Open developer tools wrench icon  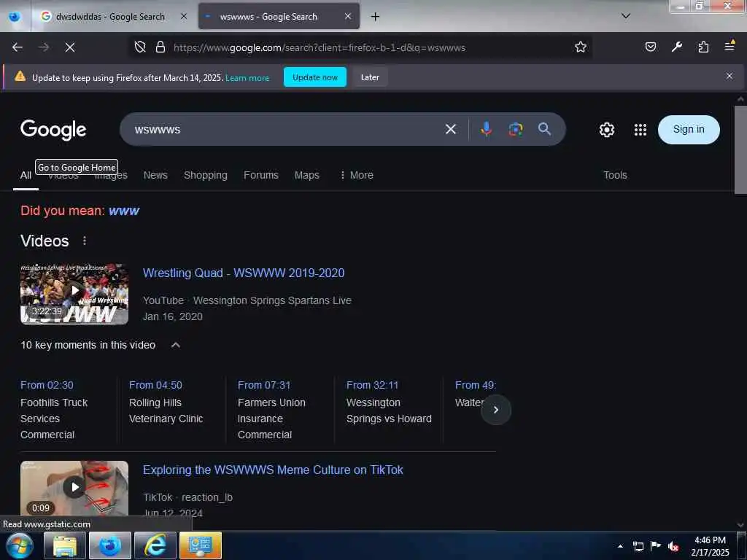click(677, 47)
